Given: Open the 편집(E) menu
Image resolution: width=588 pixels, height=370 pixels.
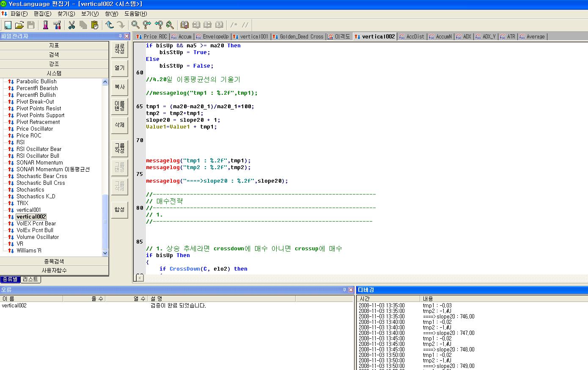Looking at the screenshot, I should tap(42, 14).
